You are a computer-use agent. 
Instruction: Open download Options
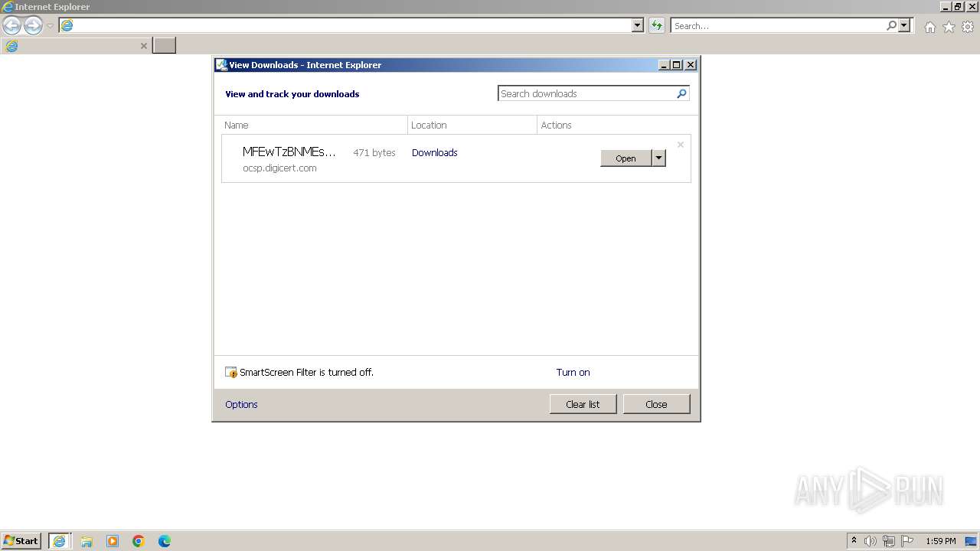click(241, 404)
